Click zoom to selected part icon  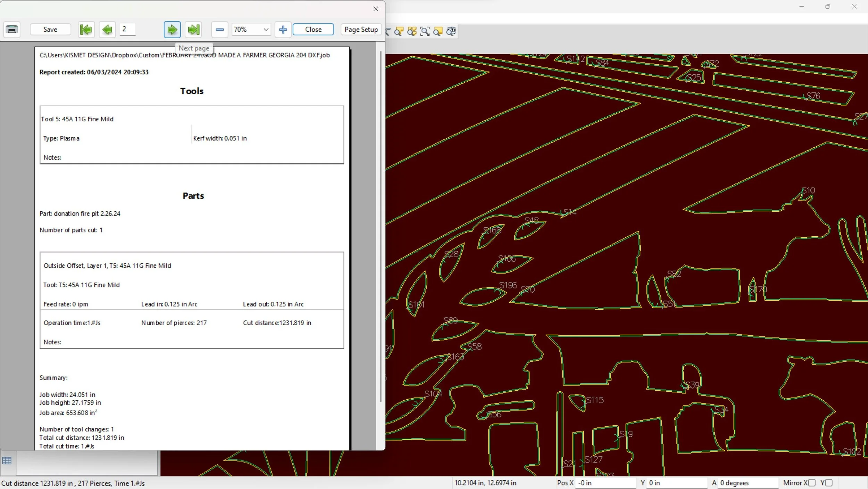399,31
